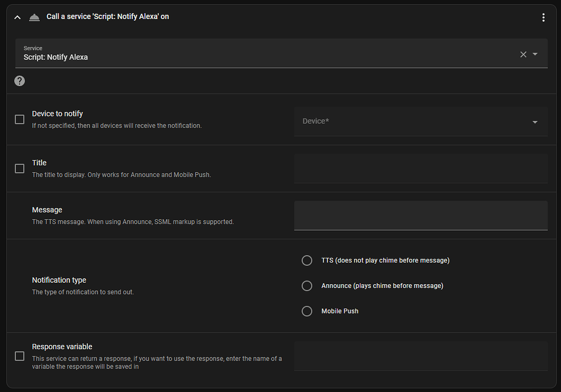Collapse the service card with the chevron
Viewport: 561px width, 392px height.
point(17,17)
